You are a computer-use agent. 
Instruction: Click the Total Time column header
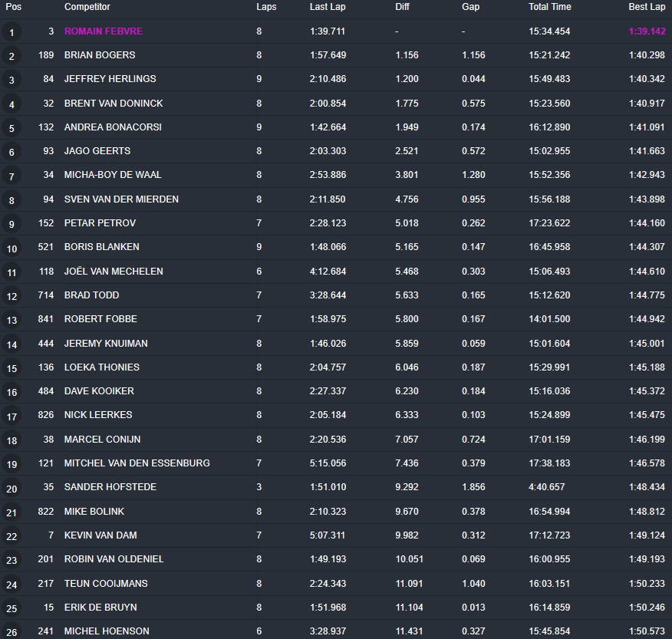[x=549, y=7]
